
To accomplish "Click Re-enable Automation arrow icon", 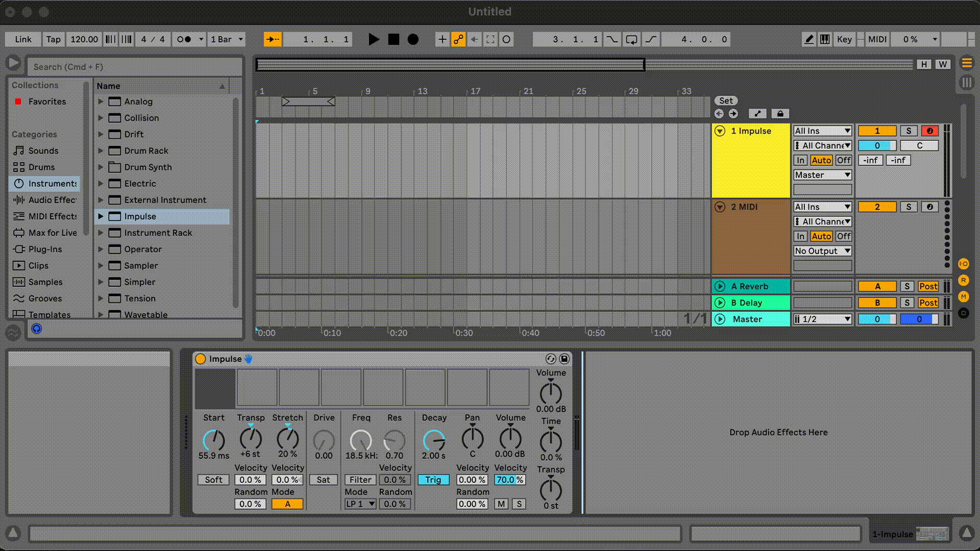I will pos(474,39).
